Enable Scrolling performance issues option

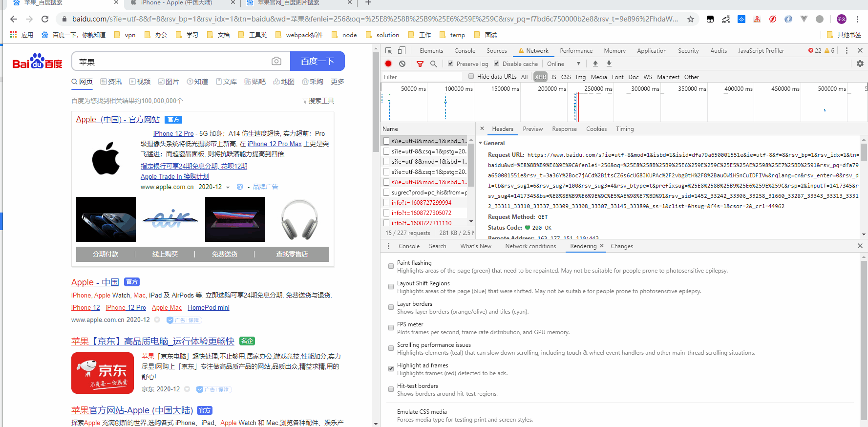click(x=391, y=348)
